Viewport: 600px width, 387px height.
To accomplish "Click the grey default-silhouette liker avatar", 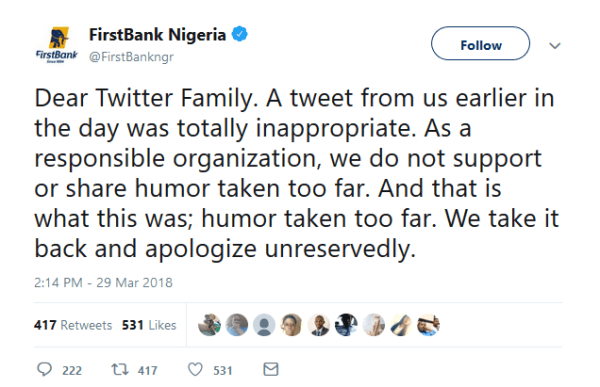I will coord(264,325).
